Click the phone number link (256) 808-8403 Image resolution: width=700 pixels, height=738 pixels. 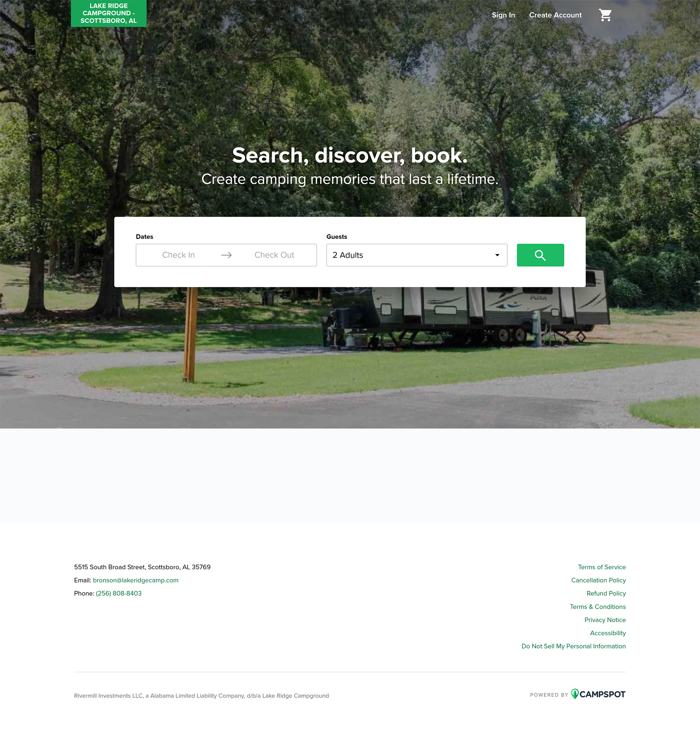click(x=119, y=593)
